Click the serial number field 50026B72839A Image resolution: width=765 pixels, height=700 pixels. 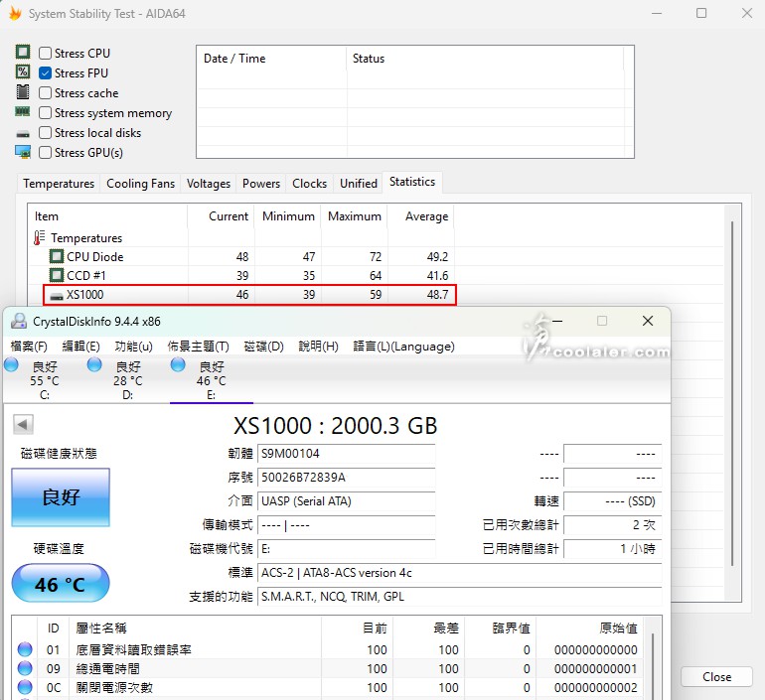click(346, 478)
